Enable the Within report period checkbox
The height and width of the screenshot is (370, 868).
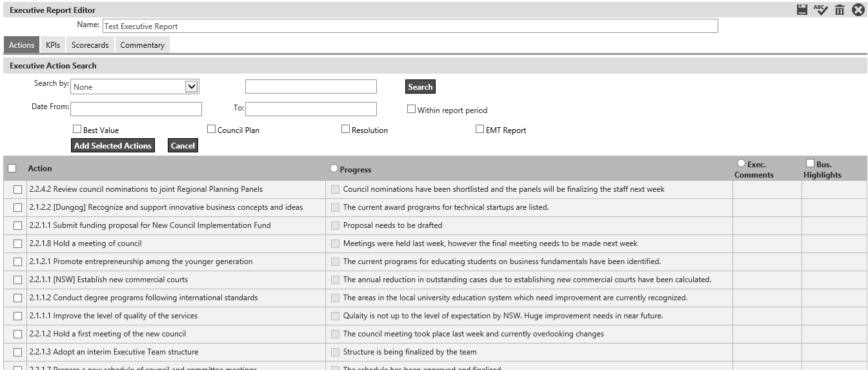pyautogui.click(x=411, y=109)
